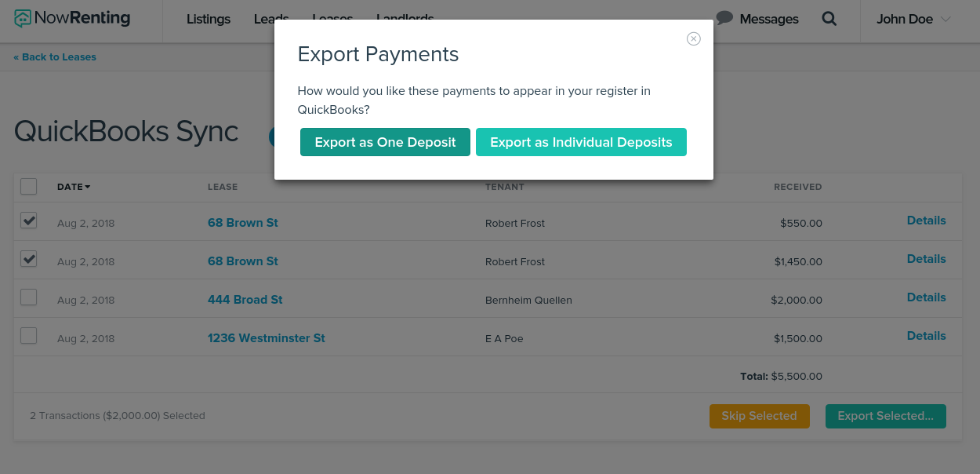View Details for the E A Poe payment
Viewport: 980px width, 474px height.
[x=926, y=336]
